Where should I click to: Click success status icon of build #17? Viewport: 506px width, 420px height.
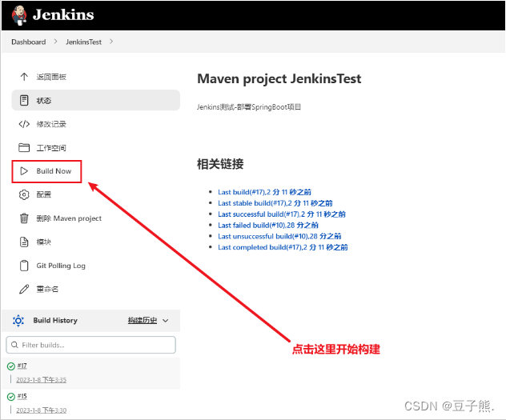pyautogui.click(x=11, y=366)
